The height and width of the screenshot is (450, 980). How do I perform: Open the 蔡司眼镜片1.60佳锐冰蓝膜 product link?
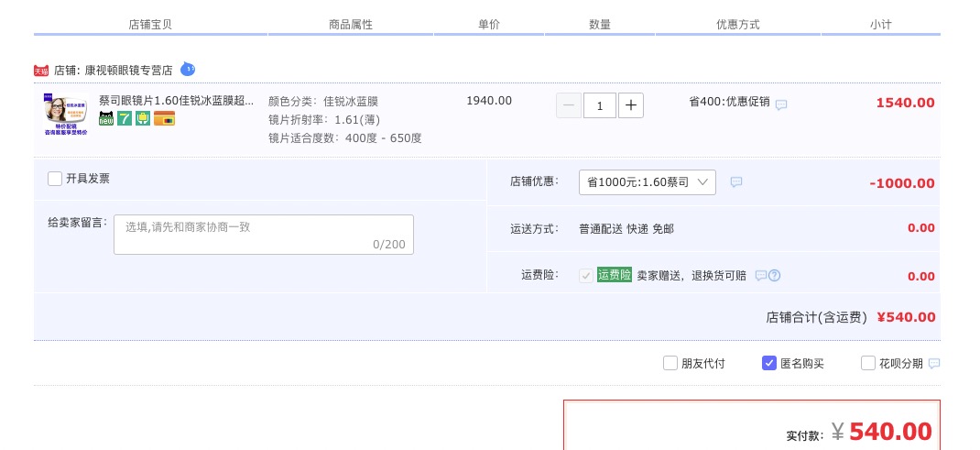coord(177,100)
